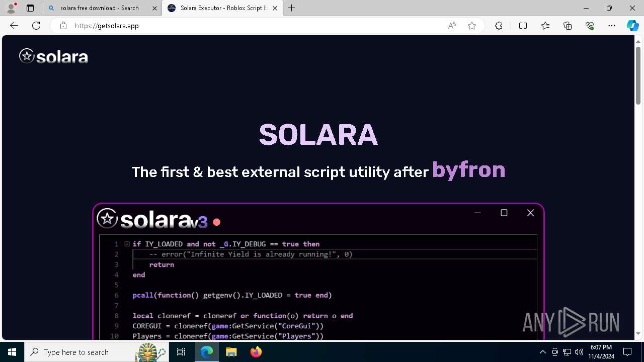
Task: Click the SOLARA heading text
Action: pyautogui.click(x=318, y=135)
